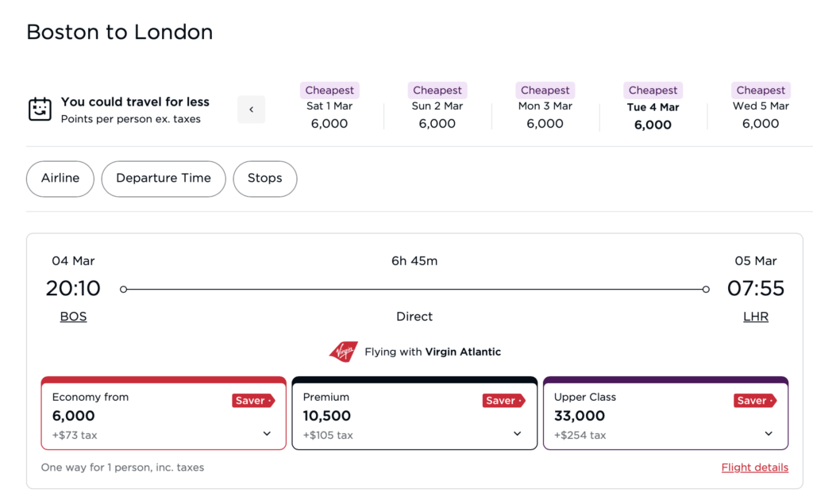Viewport: 813px width, 504px height.
Task: Click the Saver tag on Upper Class
Action: (754, 401)
